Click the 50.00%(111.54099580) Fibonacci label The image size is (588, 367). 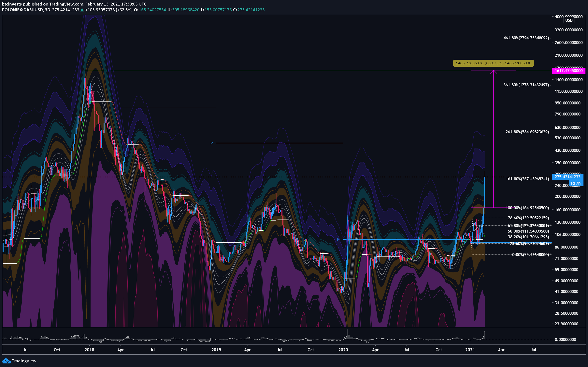click(528, 231)
